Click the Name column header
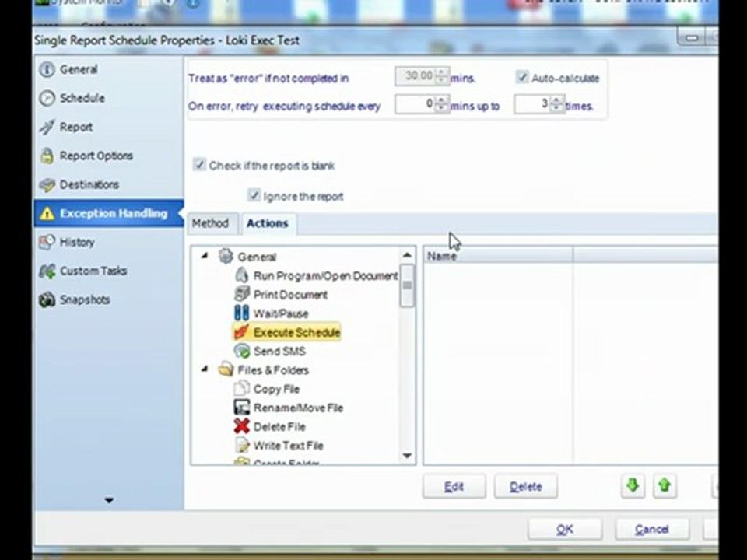 498,256
